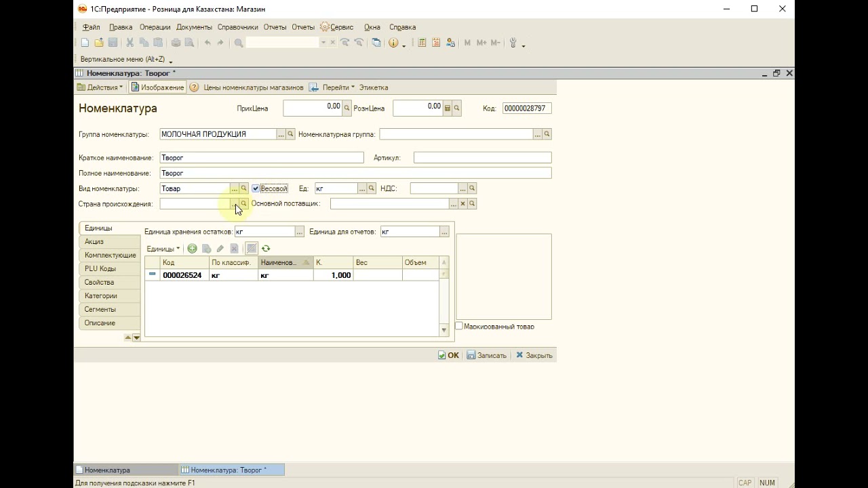Viewport: 868px width, 488px height.
Task: Open Цены номенклатуры магазинов
Action: [x=254, y=87]
